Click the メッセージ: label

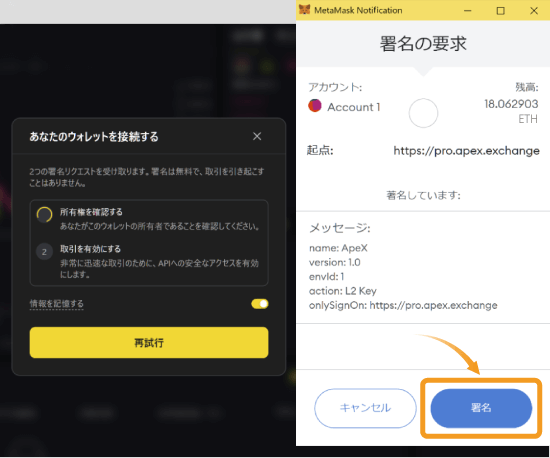click(340, 228)
